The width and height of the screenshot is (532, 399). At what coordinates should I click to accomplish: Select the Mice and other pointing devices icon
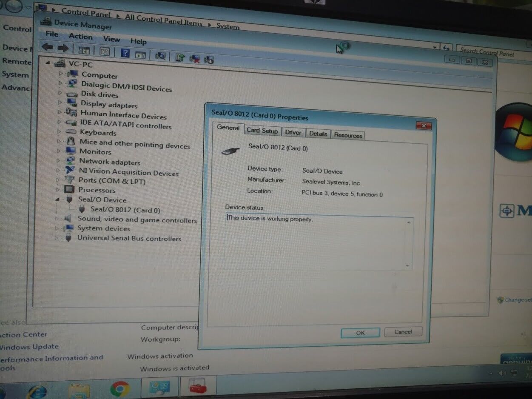tap(71, 141)
